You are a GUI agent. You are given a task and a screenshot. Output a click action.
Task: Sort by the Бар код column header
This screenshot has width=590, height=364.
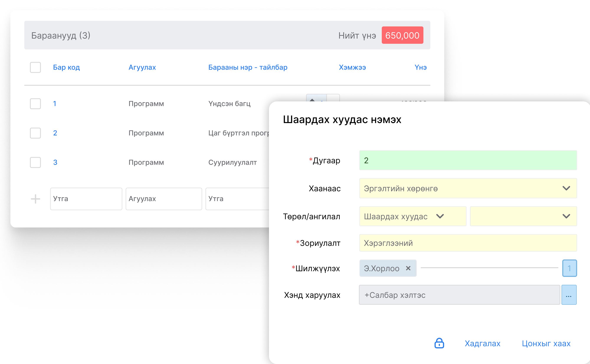point(66,67)
